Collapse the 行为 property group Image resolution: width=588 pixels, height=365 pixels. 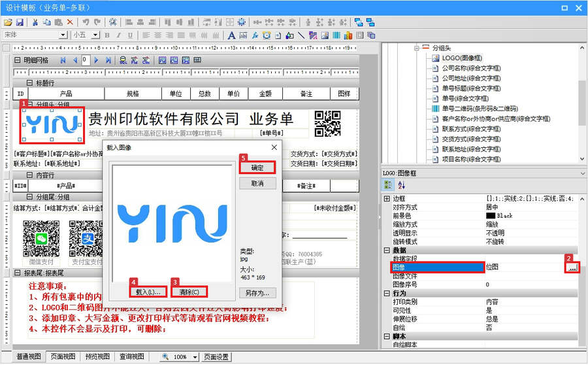click(x=387, y=293)
